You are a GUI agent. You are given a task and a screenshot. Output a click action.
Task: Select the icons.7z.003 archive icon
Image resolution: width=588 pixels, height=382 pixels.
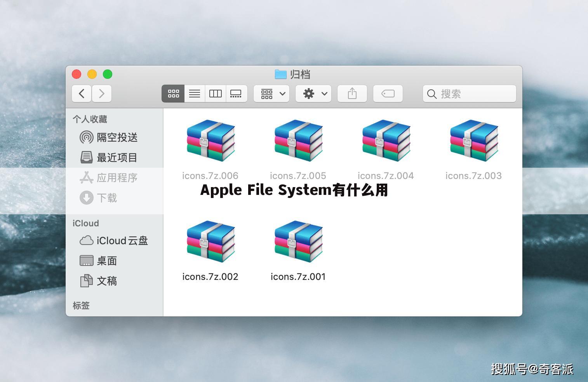click(474, 141)
